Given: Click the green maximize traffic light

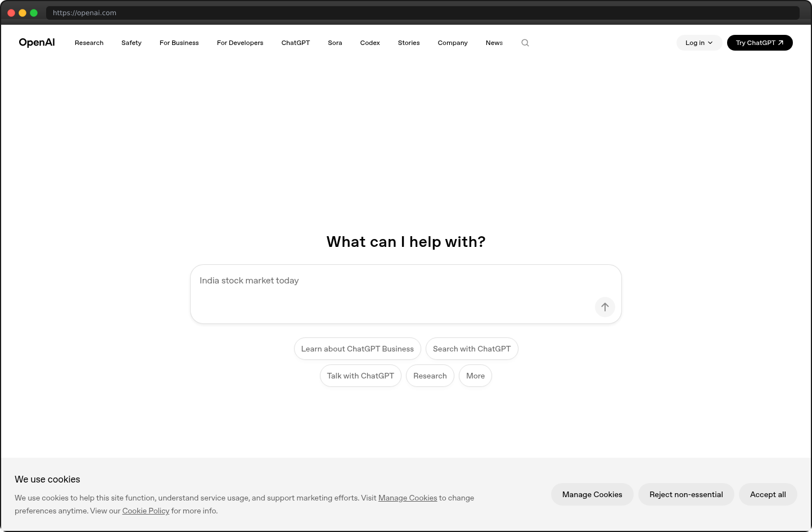Looking at the screenshot, I should (34, 12).
